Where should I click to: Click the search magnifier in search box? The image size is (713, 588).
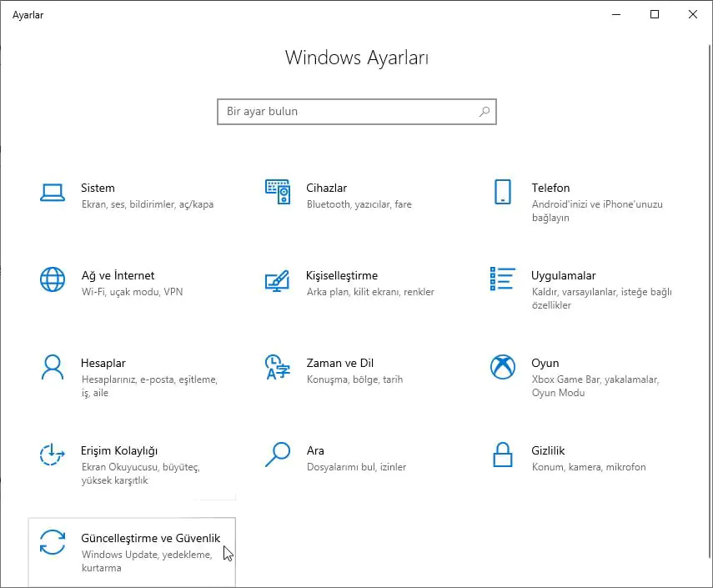[485, 111]
